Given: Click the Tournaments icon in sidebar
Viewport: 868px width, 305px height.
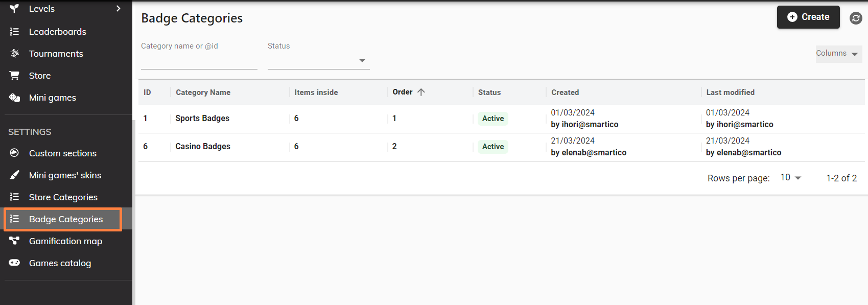Looking at the screenshot, I should click(x=14, y=54).
